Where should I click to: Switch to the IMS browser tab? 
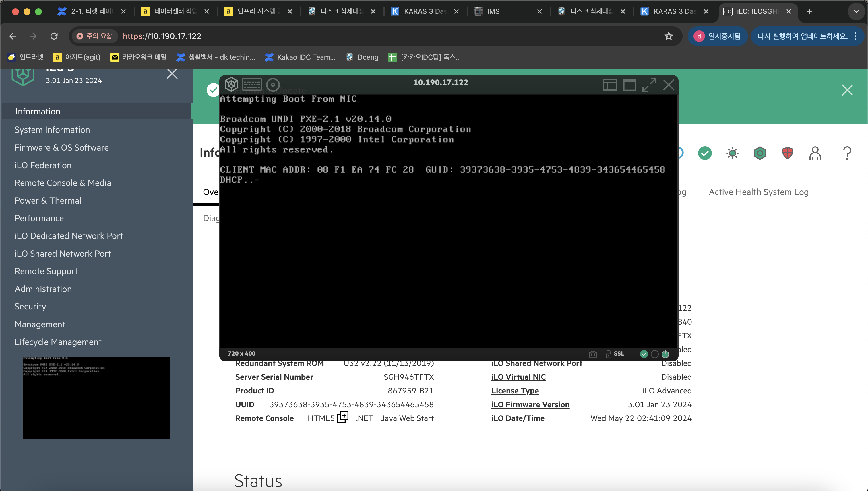point(508,11)
